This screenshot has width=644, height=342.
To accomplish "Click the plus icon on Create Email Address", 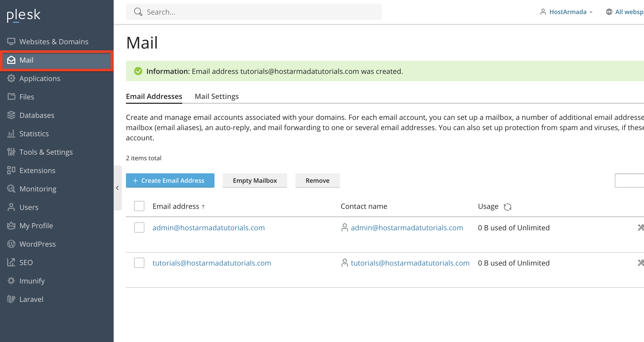I will coord(135,181).
